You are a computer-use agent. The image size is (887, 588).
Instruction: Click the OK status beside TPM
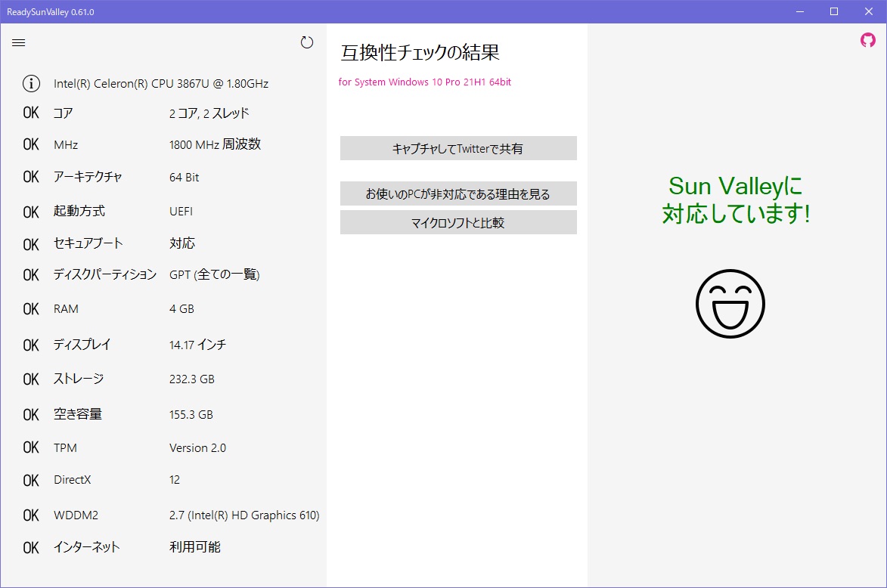31,447
